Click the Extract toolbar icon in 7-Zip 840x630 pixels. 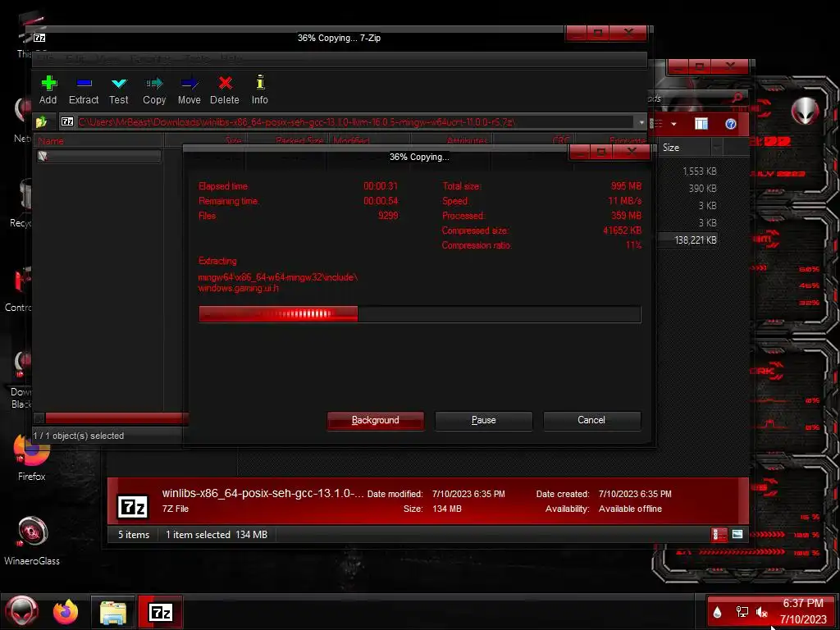tap(84, 83)
